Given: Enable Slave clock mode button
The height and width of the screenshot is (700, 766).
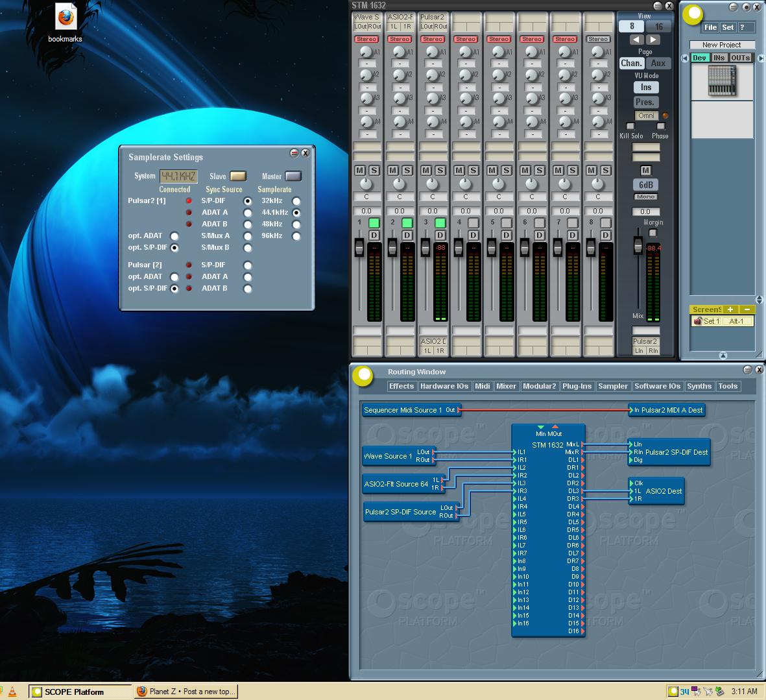Looking at the screenshot, I should (x=238, y=176).
